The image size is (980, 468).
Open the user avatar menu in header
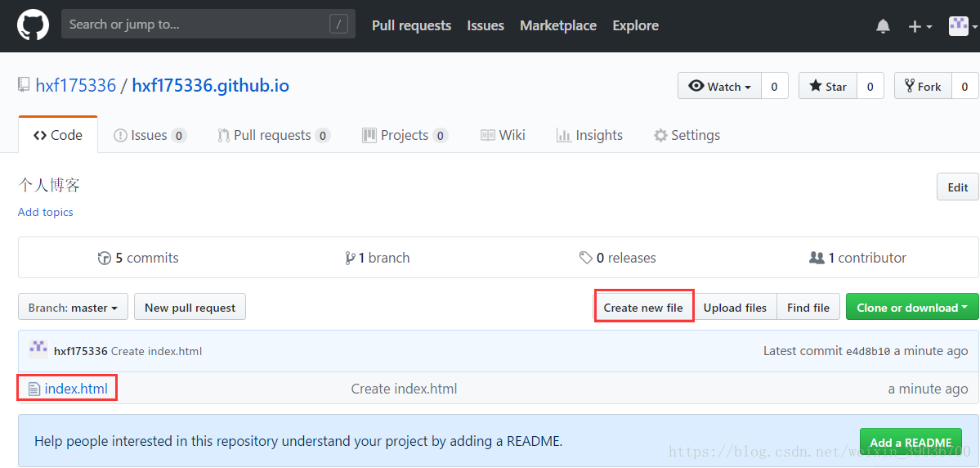(x=963, y=25)
